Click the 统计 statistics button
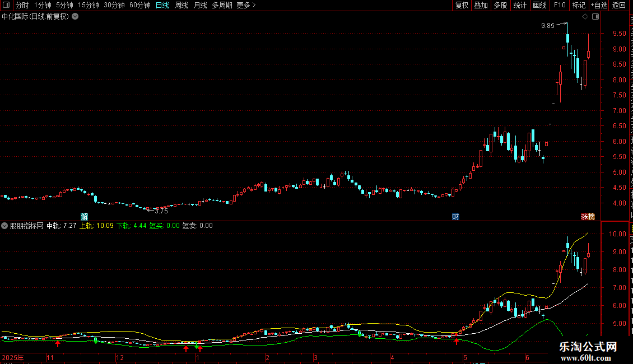633x364 pixels. [519, 5]
